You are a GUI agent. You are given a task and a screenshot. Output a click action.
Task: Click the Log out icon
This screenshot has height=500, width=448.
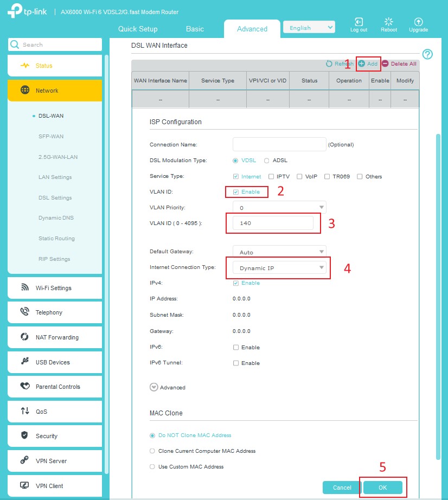click(x=359, y=22)
